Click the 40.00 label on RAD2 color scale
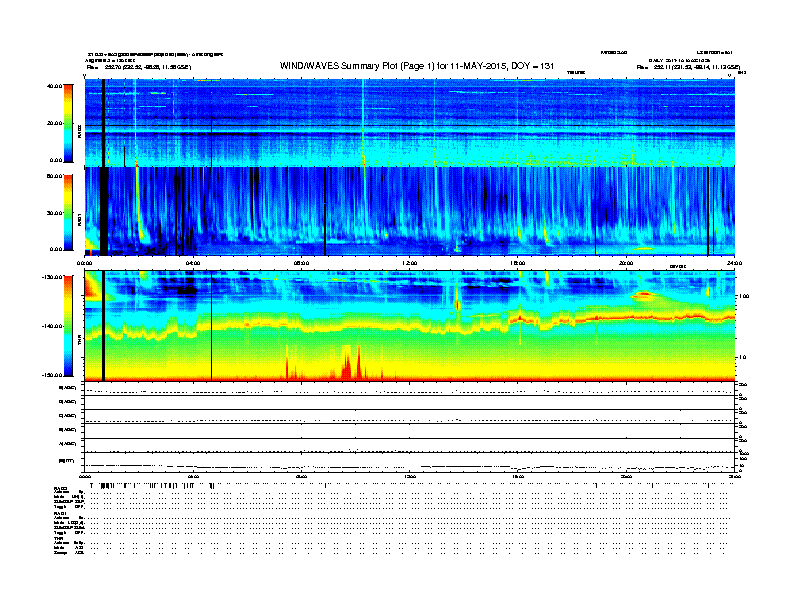The image size is (792, 612). point(54,86)
